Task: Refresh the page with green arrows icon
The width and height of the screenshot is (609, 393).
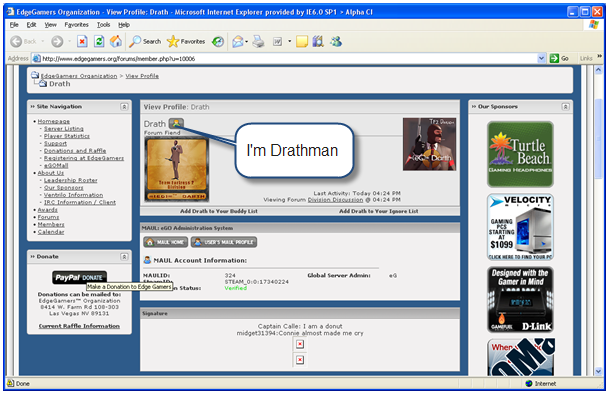Action: point(99,41)
